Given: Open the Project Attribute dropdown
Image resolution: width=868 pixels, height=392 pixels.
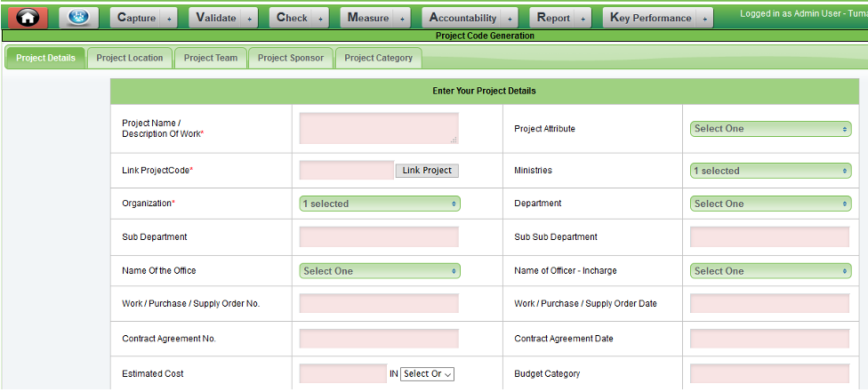Looking at the screenshot, I should (x=770, y=129).
